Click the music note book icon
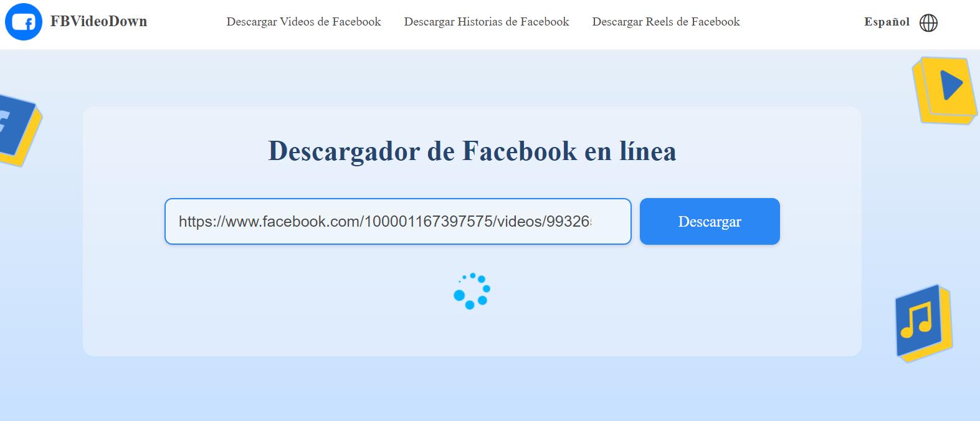This screenshot has width=980, height=421. pyautogui.click(x=923, y=322)
